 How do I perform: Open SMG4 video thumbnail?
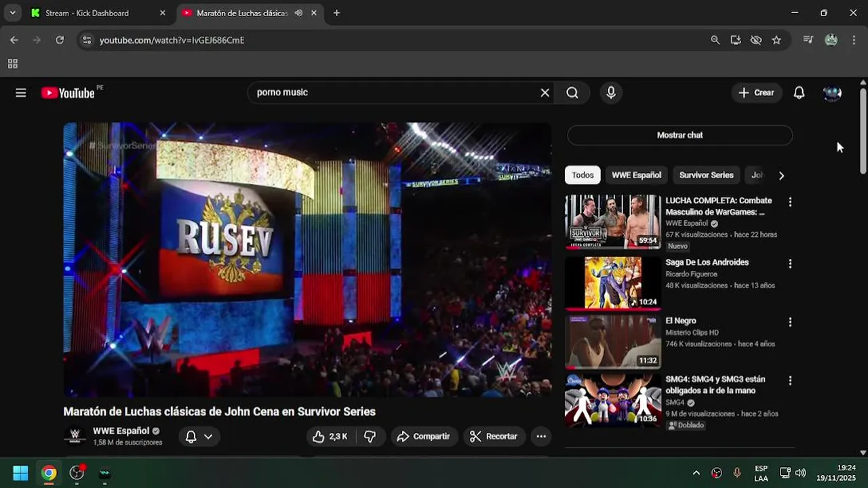[613, 401]
